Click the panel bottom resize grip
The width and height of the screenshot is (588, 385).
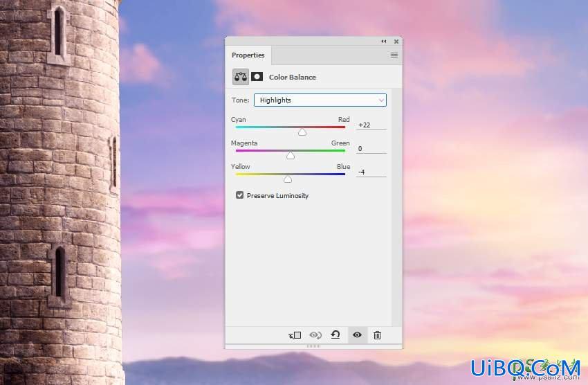click(314, 346)
